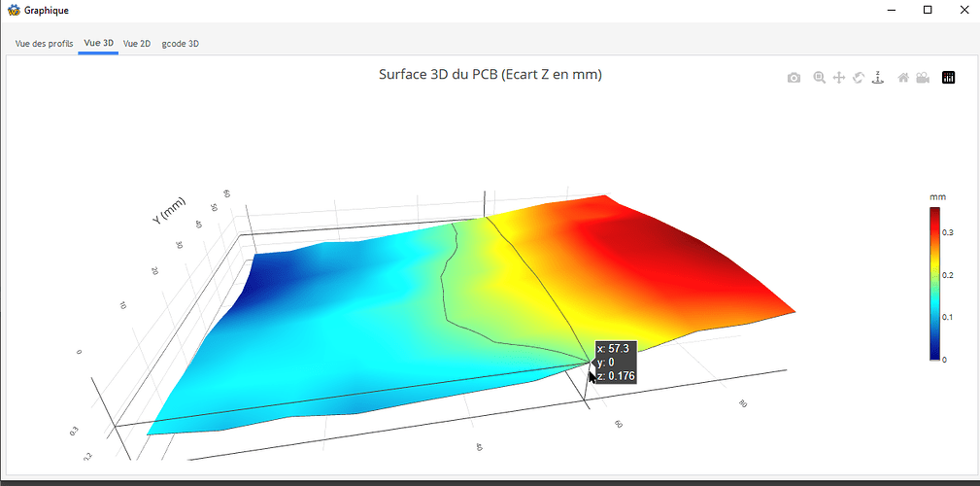Viewport: 980px width, 486px height.
Task: Click the Graphique window app icon
Action: pos(14,10)
